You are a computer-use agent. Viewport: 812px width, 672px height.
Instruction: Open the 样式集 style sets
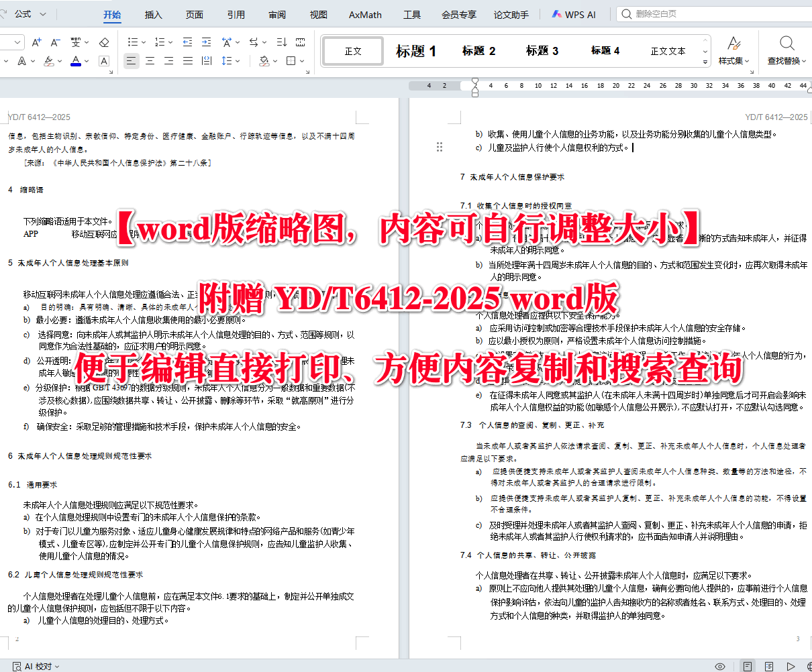734,50
